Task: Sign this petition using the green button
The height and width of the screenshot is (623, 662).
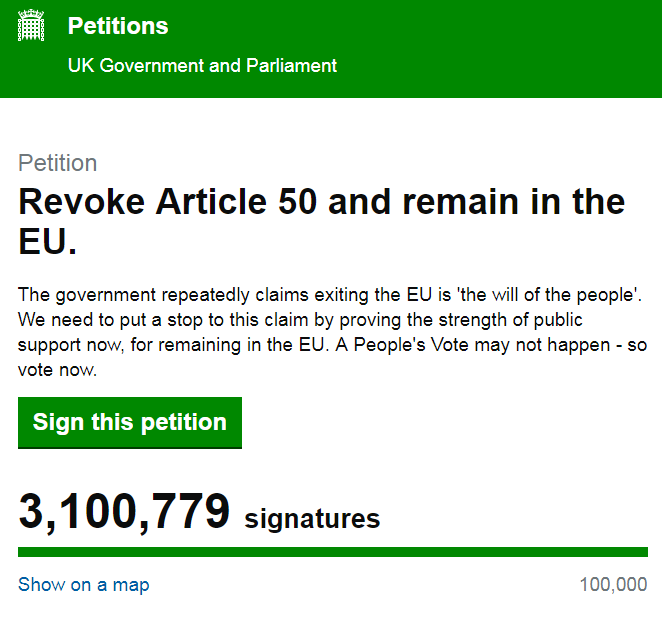Action: click(130, 423)
